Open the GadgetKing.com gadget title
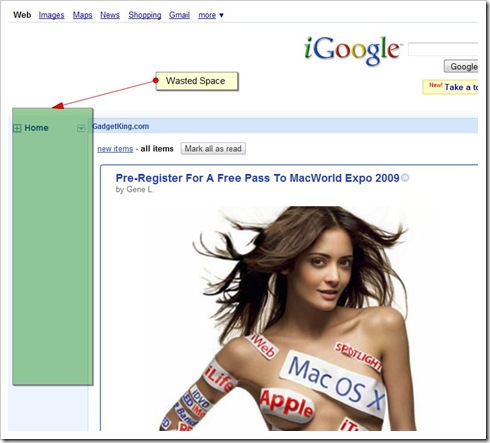The width and height of the screenshot is (490, 443). pos(121,126)
